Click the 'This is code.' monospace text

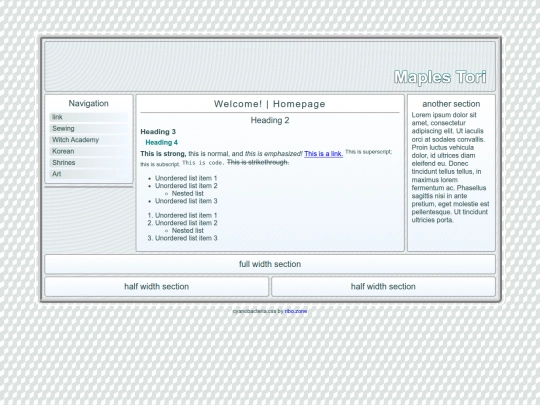[203, 163]
